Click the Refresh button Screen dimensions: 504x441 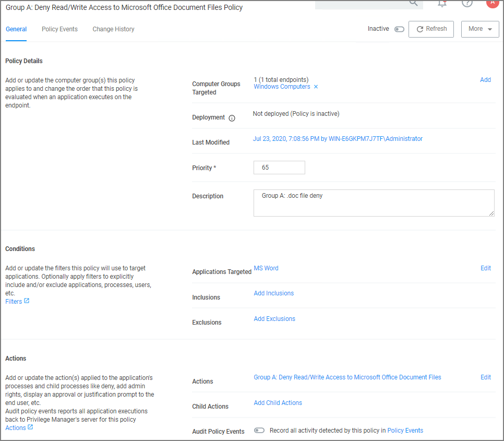(431, 29)
